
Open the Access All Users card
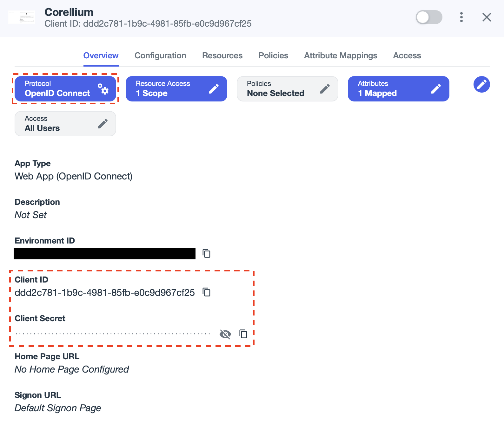pyautogui.click(x=65, y=124)
